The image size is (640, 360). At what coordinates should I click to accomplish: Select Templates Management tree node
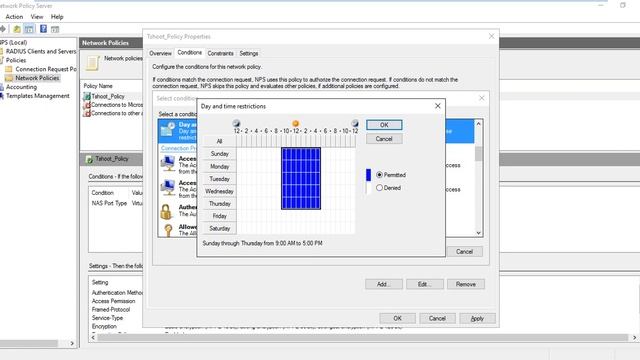pos(38,96)
